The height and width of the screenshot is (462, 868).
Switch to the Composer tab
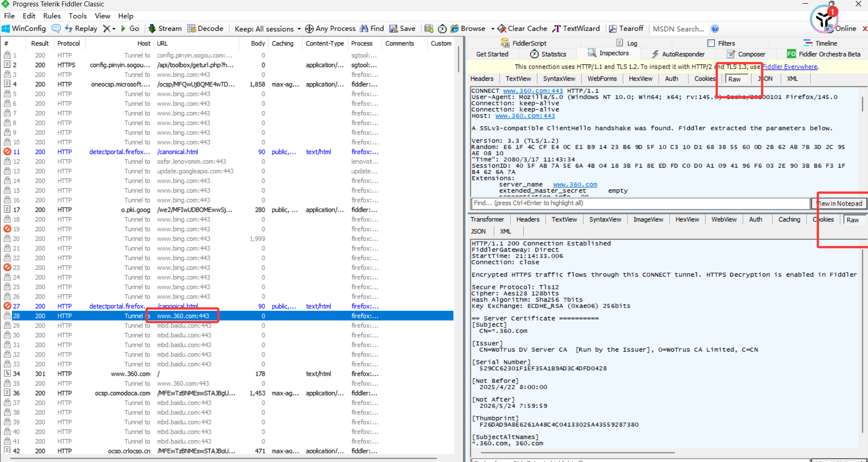click(746, 54)
